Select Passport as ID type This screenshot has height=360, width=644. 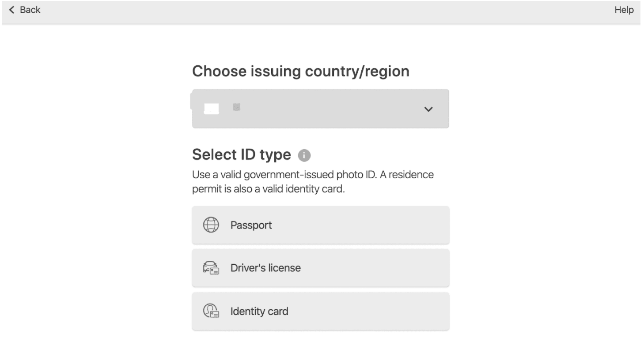pyautogui.click(x=321, y=225)
